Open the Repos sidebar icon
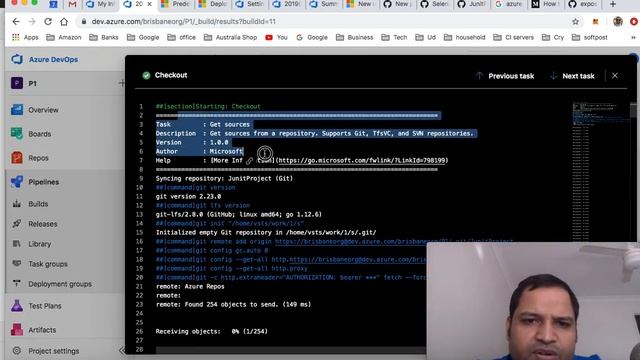640x360 pixels. click(17, 158)
